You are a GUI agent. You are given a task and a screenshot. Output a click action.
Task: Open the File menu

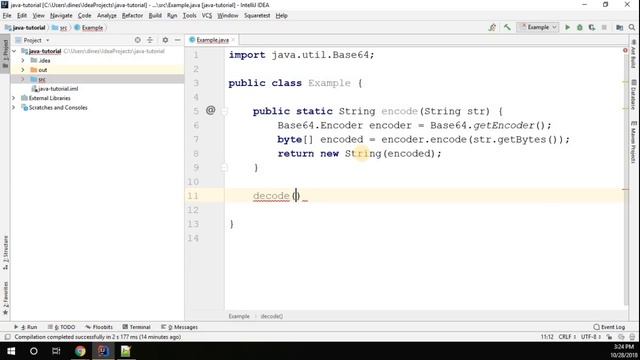pos(7,16)
